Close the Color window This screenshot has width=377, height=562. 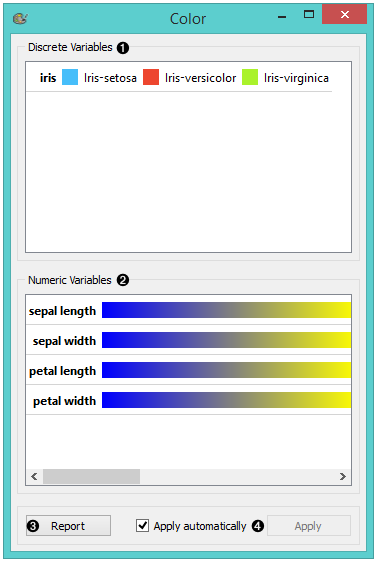pos(344,14)
